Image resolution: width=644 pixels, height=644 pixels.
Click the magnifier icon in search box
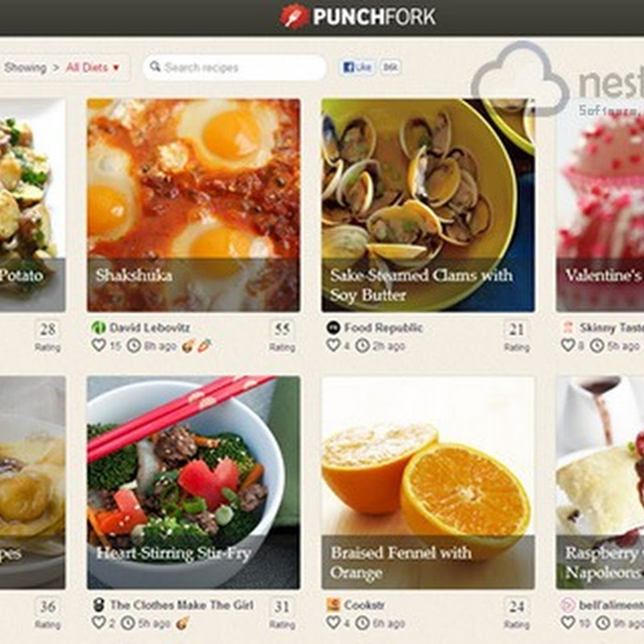pyautogui.click(x=155, y=66)
